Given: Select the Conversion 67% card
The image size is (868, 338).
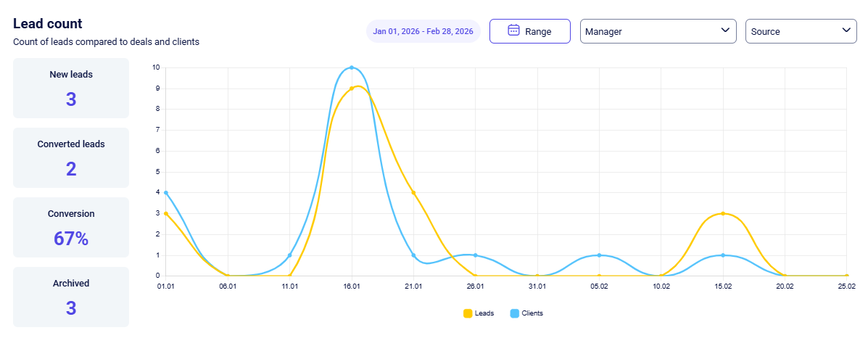Looking at the screenshot, I should click(x=71, y=228).
